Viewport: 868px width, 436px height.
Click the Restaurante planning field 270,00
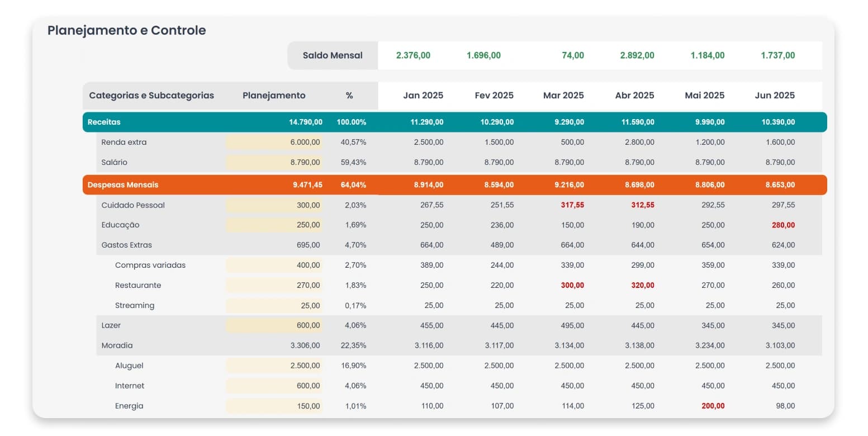[274, 285]
